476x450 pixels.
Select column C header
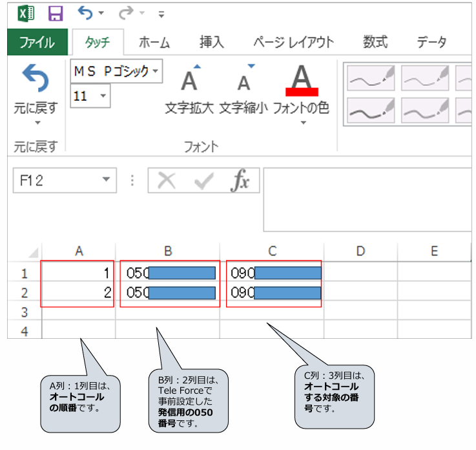272,252
